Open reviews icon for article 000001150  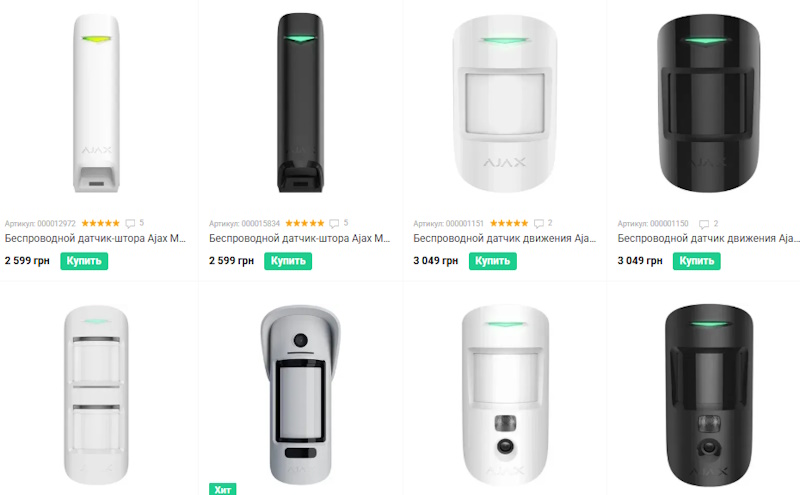coord(704,223)
